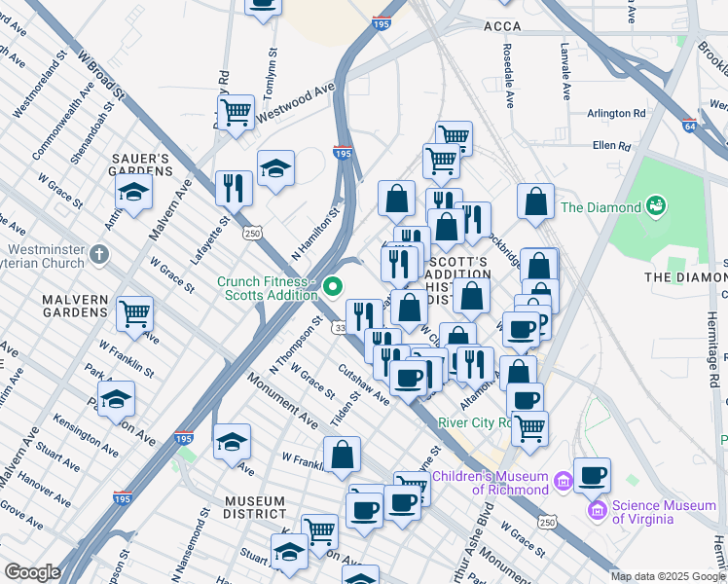This screenshot has width=728, height=584.
Task: Click the Crunch Fitness location pin
Action: (333, 288)
